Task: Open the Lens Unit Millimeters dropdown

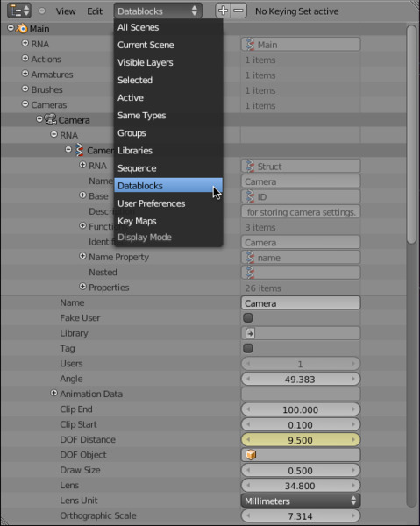Action: point(301,501)
